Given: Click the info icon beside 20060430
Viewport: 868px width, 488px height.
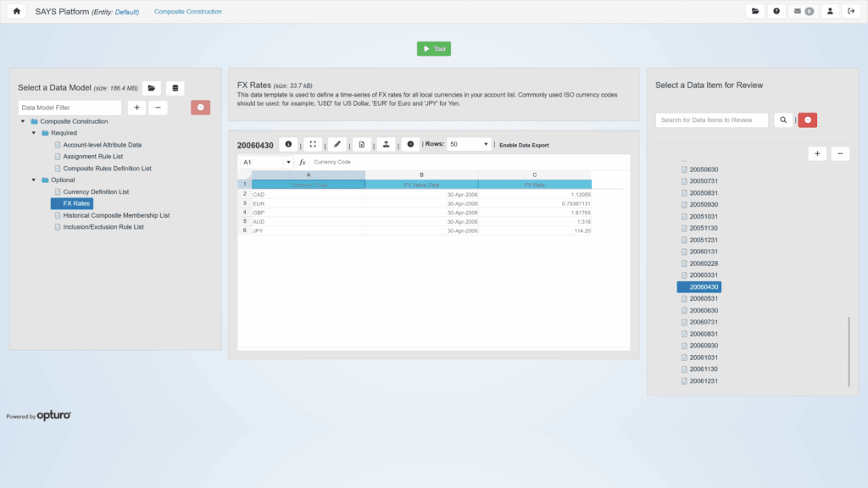Looking at the screenshot, I should (x=288, y=145).
